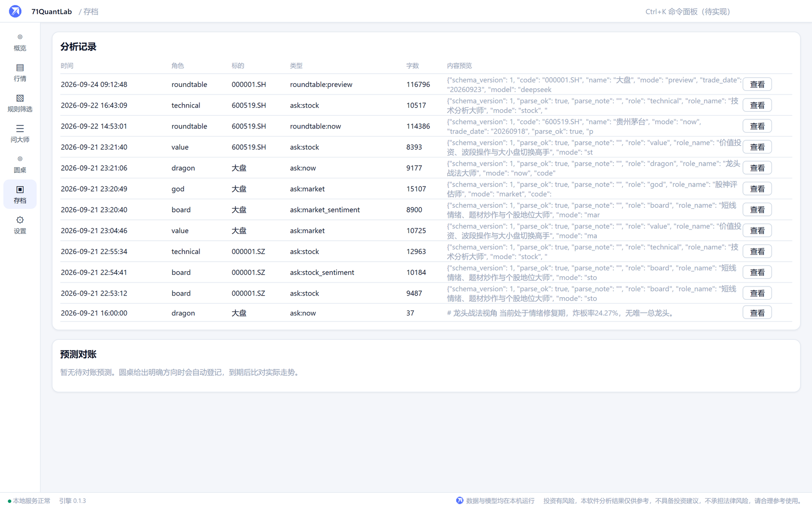The image size is (812, 508).
Task: Open the Ctrl+K 命令面板 hint
Action: pyautogui.click(x=688, y=12)
